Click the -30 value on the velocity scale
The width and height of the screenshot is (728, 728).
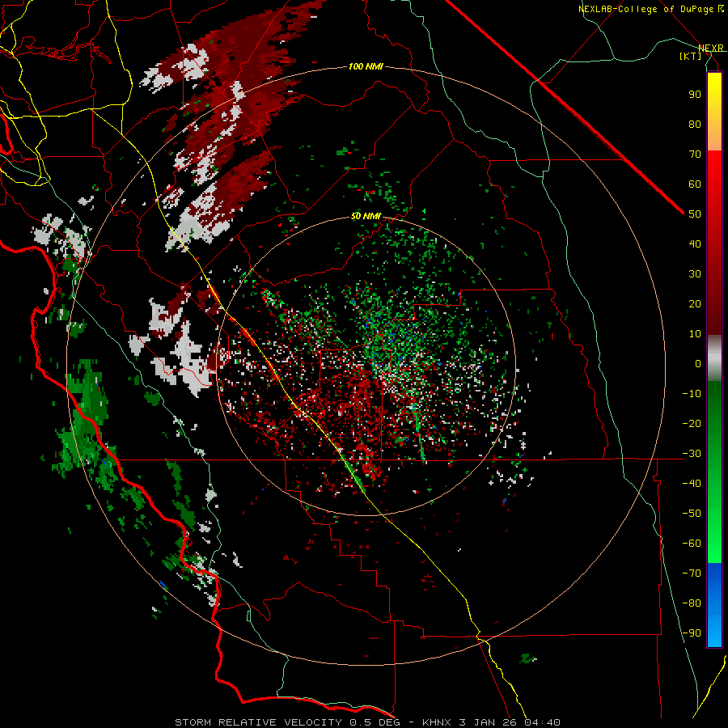[692, 454]
